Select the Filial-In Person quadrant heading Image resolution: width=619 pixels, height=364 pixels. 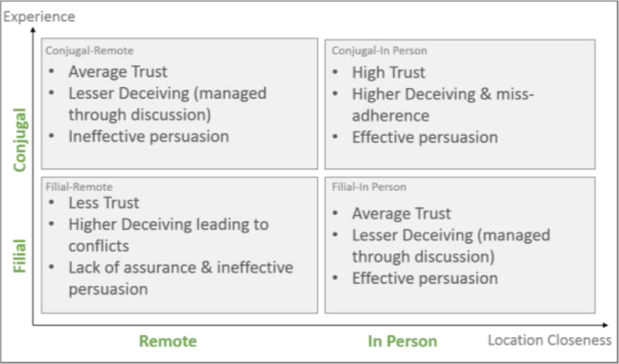369,186
